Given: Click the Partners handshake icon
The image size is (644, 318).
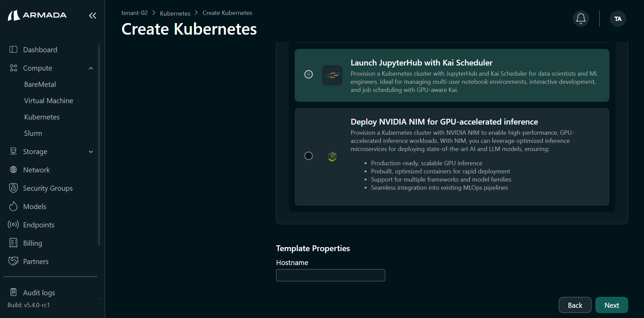Looking at the screenshot, I should pyautogui.click(x=13, y=261).
